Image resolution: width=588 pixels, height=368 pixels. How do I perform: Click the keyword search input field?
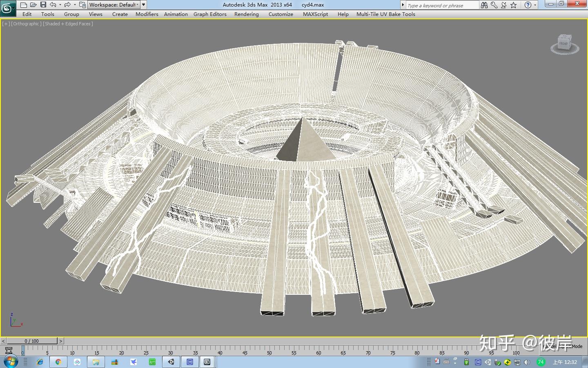(442, 5)
